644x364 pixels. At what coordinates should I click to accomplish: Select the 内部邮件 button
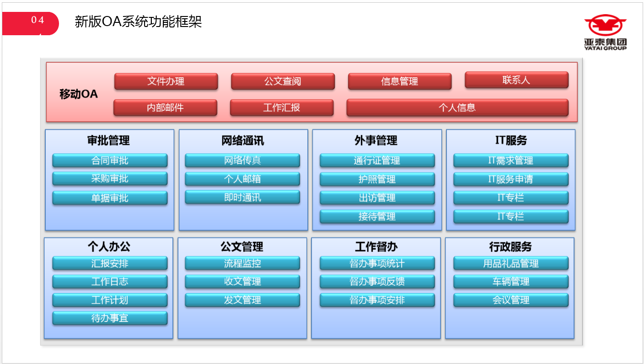point(165,108)
